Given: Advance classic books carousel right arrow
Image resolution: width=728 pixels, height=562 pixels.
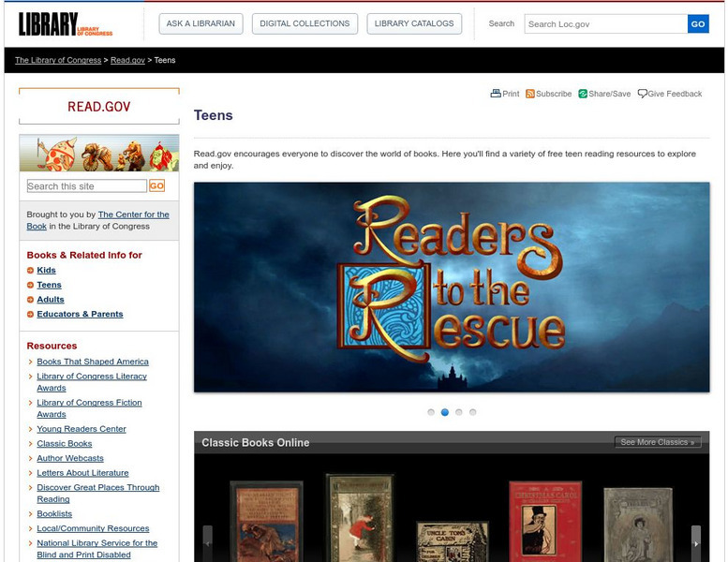Looking at the screenshot, I should click(696, 543).
